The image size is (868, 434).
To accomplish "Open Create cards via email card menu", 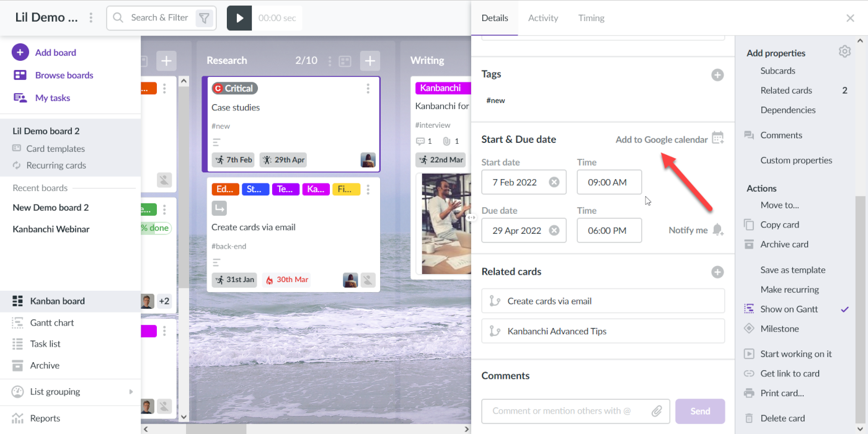I will (x=368, y=190).
